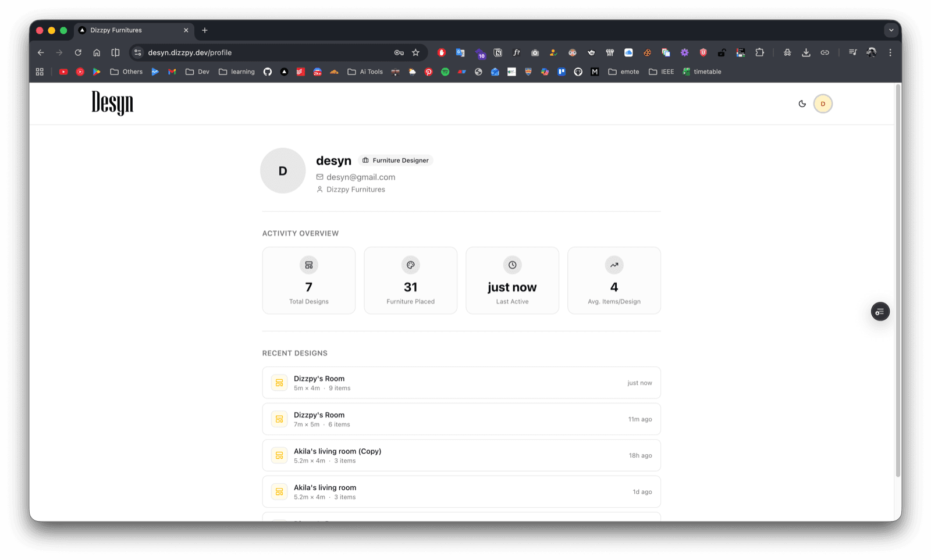Image resolution: width=931 pixels, height=560 pixels.
Task: Expand the learning bookmark folder
Action: click(x=237, y=72)
